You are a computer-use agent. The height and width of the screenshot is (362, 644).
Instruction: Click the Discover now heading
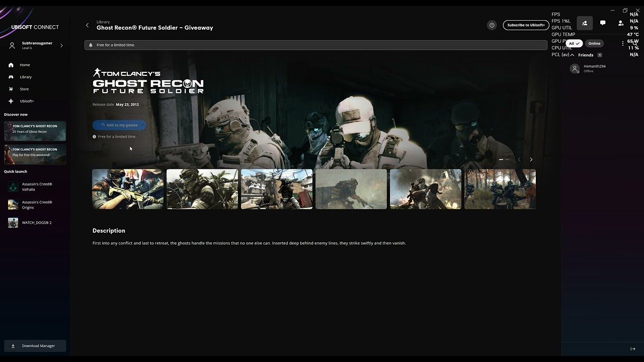tap(16, 115)
